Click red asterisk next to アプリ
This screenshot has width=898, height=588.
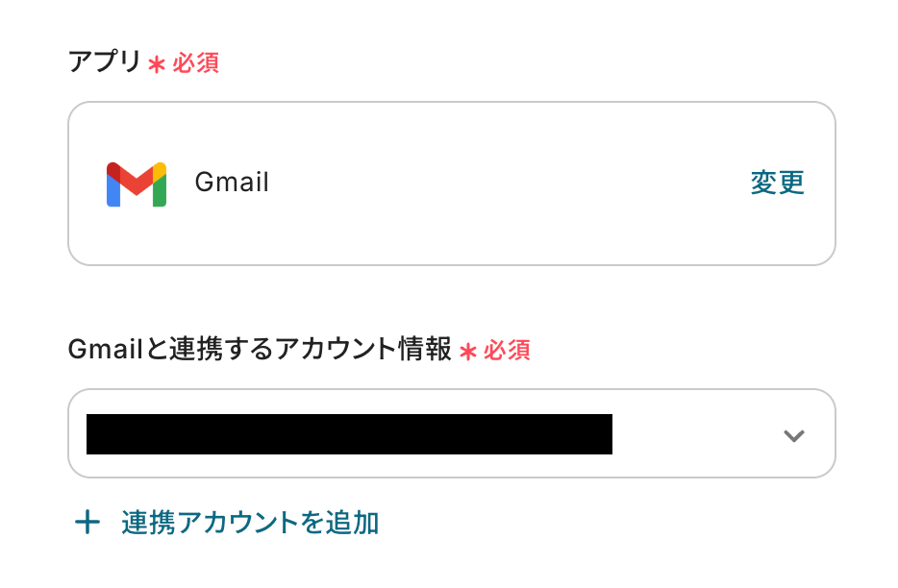(x=157, y=64)
